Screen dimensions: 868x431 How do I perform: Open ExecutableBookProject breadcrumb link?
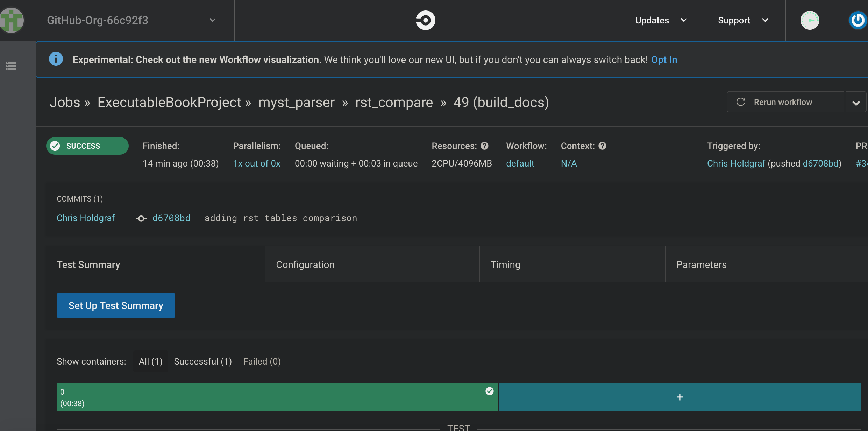(169, 102)
